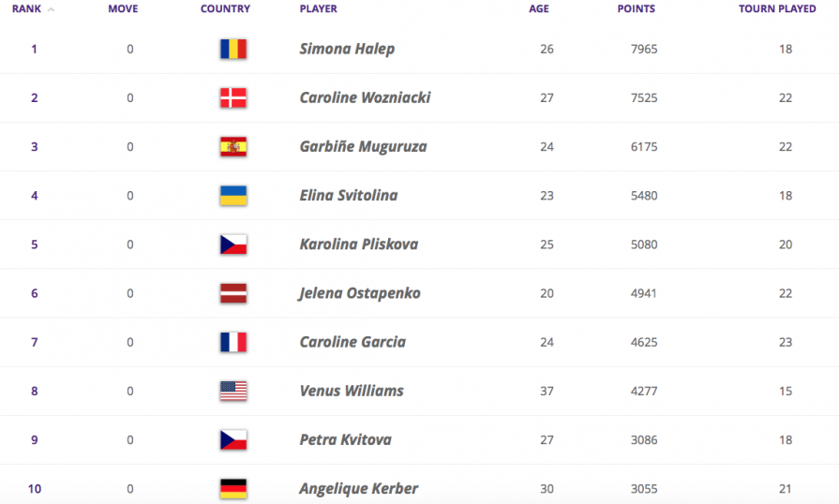Sort table by Age column header
The image size is (839, 504).
(x=537, y=9)
